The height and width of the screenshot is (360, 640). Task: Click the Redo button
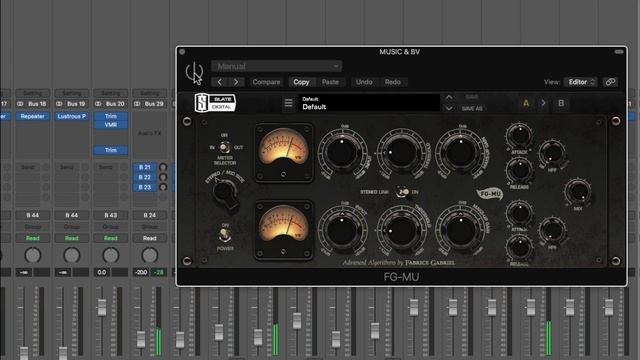(x=393, y=82)
